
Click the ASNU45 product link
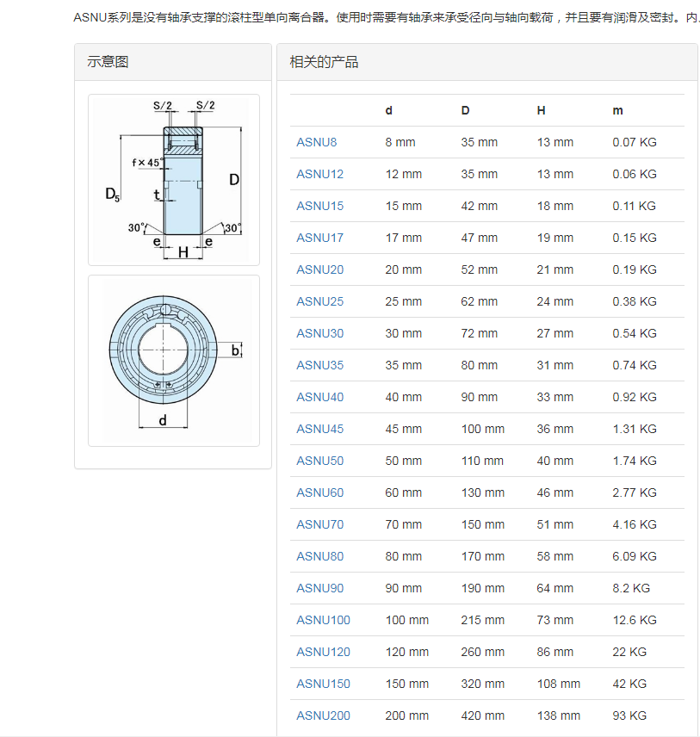tap(319, 429)
